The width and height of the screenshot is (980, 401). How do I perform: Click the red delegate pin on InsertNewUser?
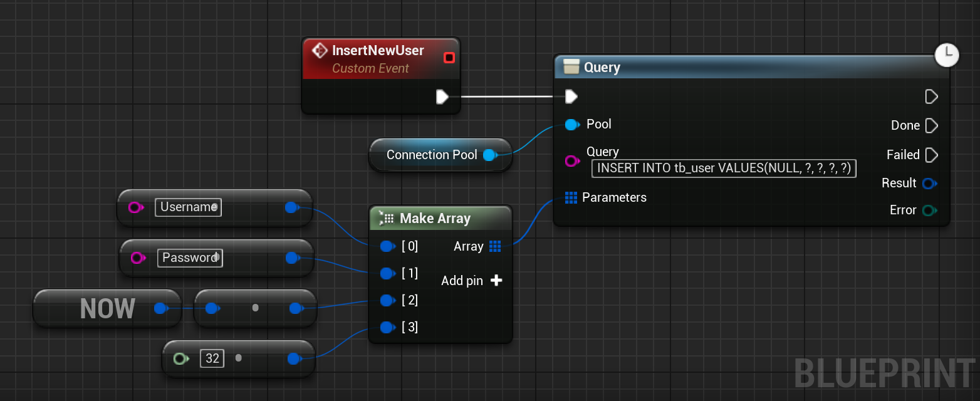pyautogui.click(x=449, y=58)
